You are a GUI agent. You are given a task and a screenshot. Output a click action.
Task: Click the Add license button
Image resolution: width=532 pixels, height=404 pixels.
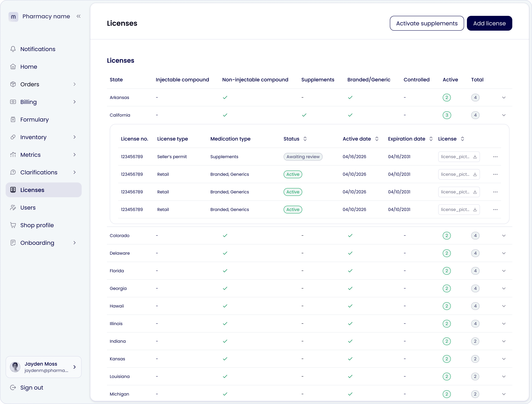pyautogui.click(x=489, y=23)
